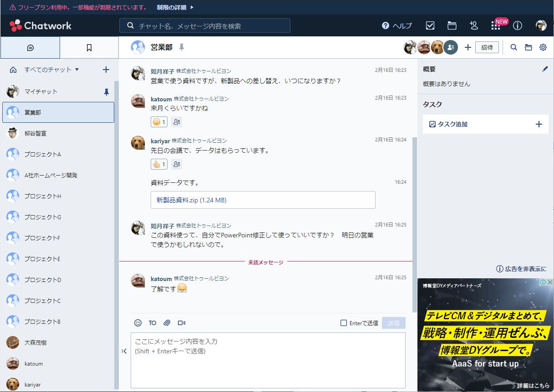Click the message input text area
Viewport: 554px width, 392px height.
[x=268, y=359]
